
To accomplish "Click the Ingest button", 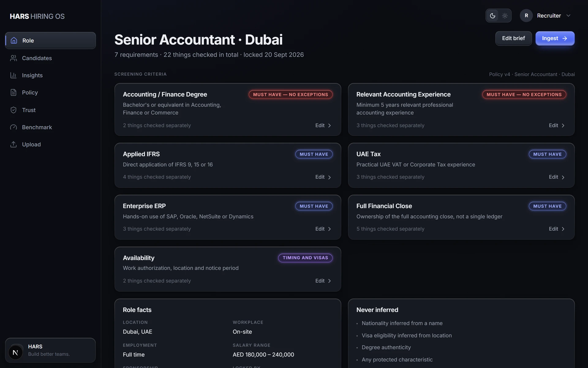I will tap(555, 38).
